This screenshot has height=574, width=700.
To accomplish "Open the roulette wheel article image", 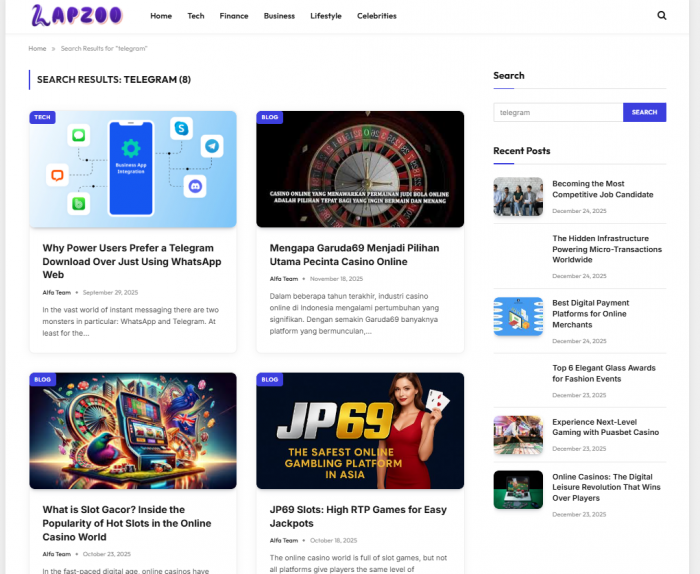I will click(360, 170).
